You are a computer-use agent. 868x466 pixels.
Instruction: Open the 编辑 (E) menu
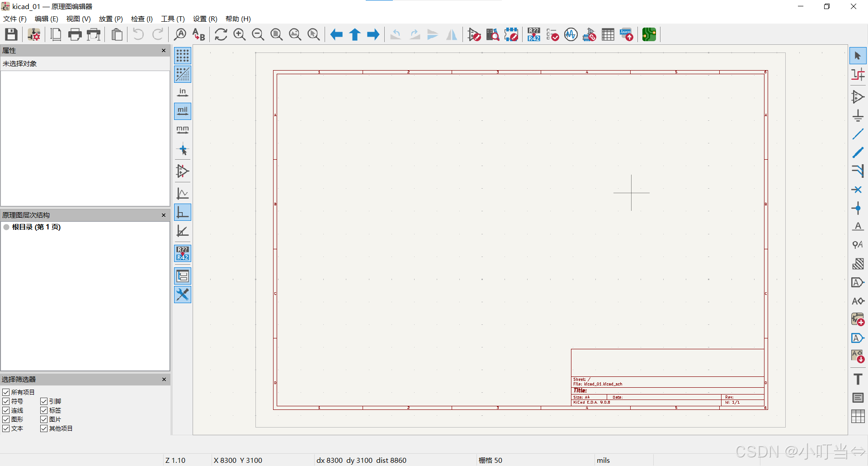[x=47, y=19]
